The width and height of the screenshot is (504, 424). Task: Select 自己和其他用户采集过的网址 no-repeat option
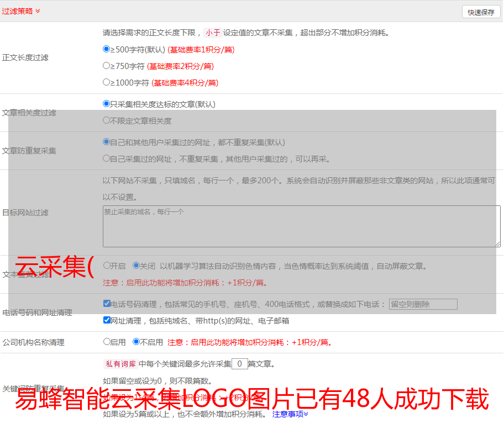click(x=107, y=142)
